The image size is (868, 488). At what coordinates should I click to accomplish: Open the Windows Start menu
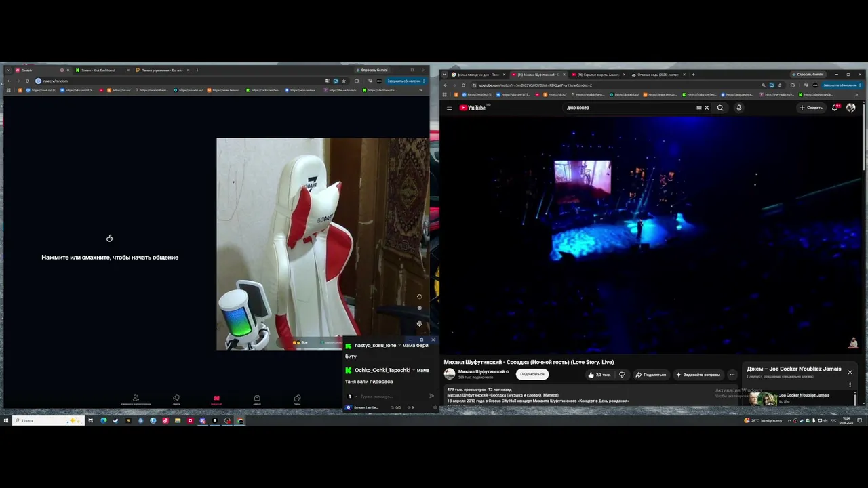5,420
